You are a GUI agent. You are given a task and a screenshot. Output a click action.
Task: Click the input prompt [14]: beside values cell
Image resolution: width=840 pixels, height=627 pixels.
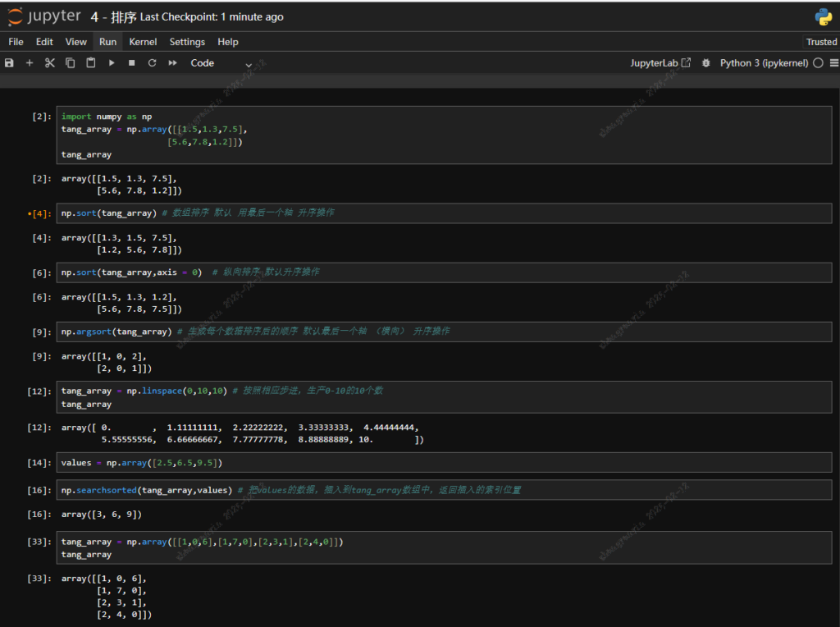point(39,463)
